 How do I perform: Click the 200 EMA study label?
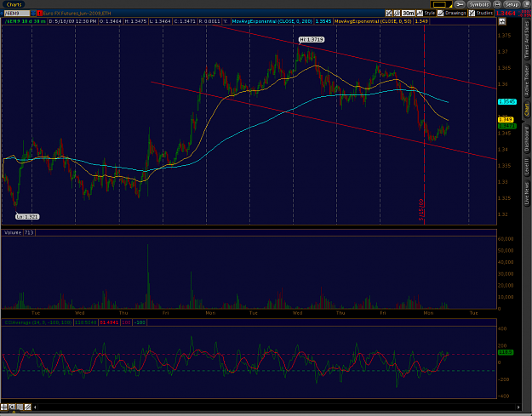pos(272,21)
